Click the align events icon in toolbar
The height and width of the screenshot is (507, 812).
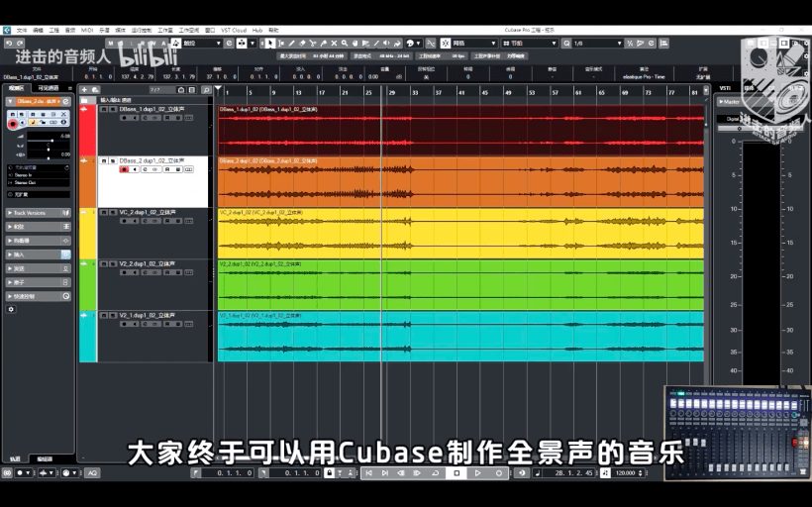point(663,44)
